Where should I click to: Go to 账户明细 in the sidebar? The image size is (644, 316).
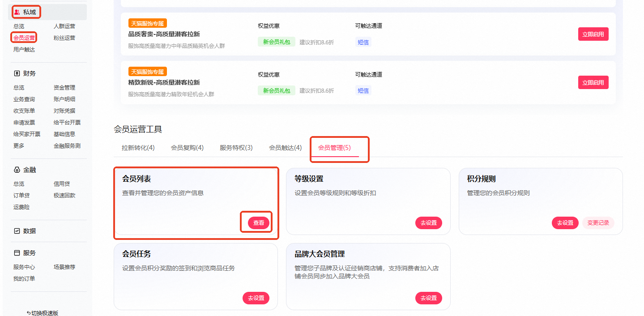(64, 99)
